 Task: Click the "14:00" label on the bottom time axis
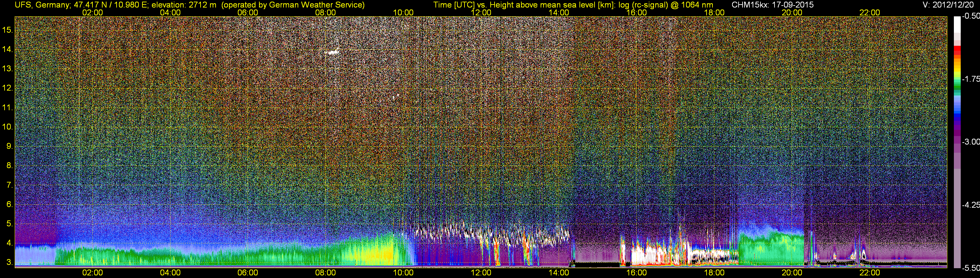[559, 273]
